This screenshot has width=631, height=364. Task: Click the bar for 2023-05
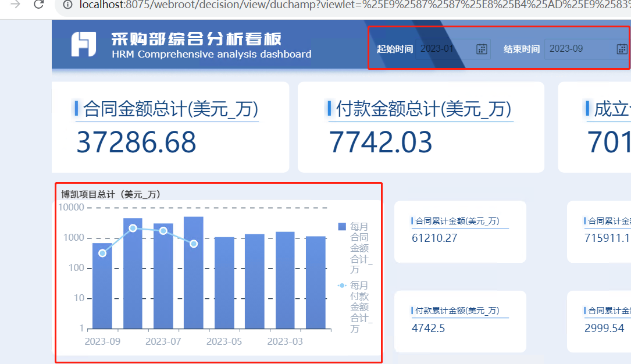pyautogui.click(x=224, y=283)
